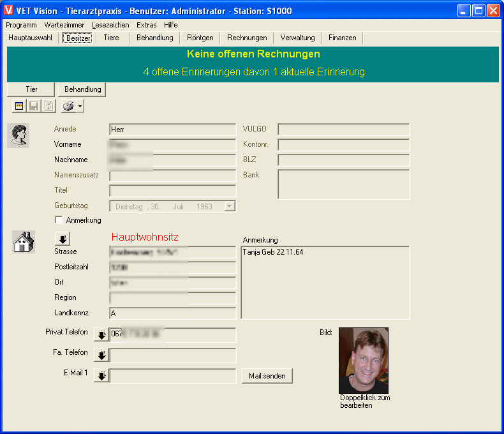
Task: Open the Extras menu
Action: coord(147,25)
